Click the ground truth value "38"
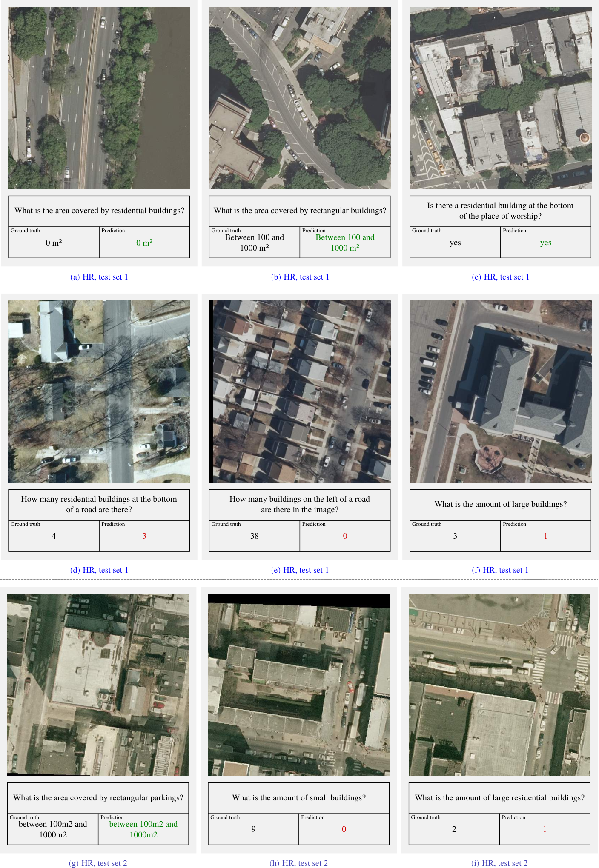This screenshot has height=868, width=599. 255,536
